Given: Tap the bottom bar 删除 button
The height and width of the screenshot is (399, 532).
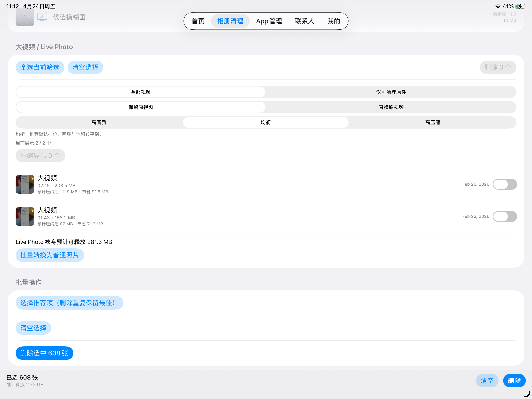Looking at the screenshot, I should click(x=514, y=381).
